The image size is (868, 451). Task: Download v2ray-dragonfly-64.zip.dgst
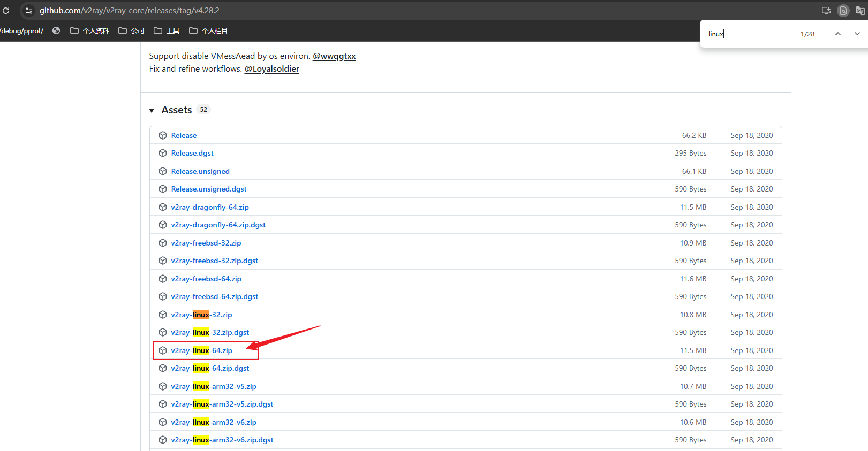218,225
